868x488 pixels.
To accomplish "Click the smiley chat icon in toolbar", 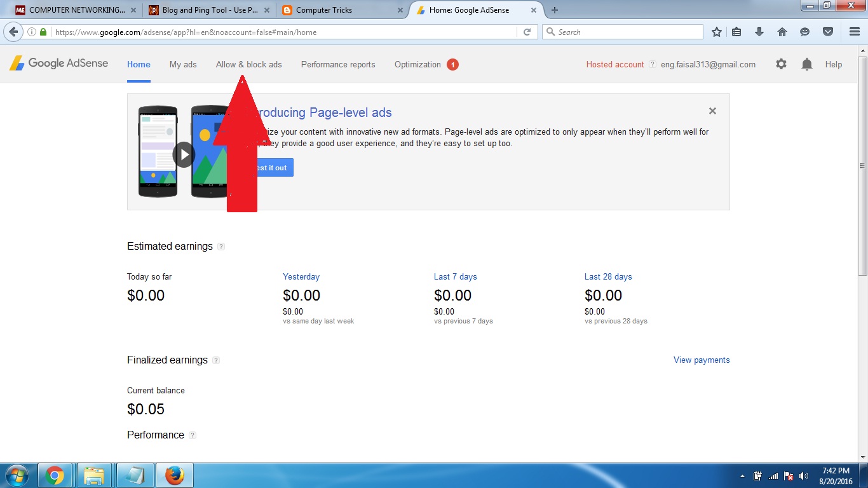I will coord(804,32).
